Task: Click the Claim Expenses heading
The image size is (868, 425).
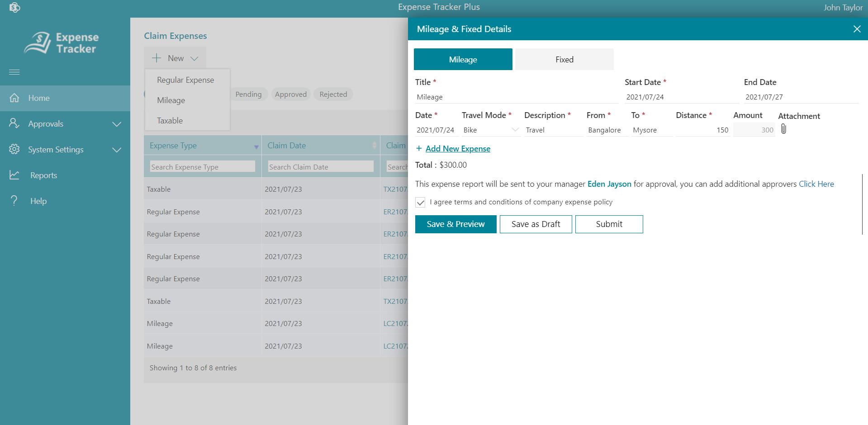Action: coord(175,36)
